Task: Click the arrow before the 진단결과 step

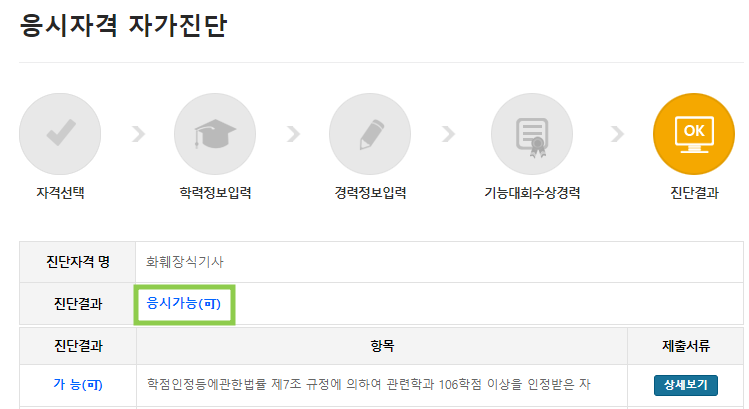Action: [617, 134]
